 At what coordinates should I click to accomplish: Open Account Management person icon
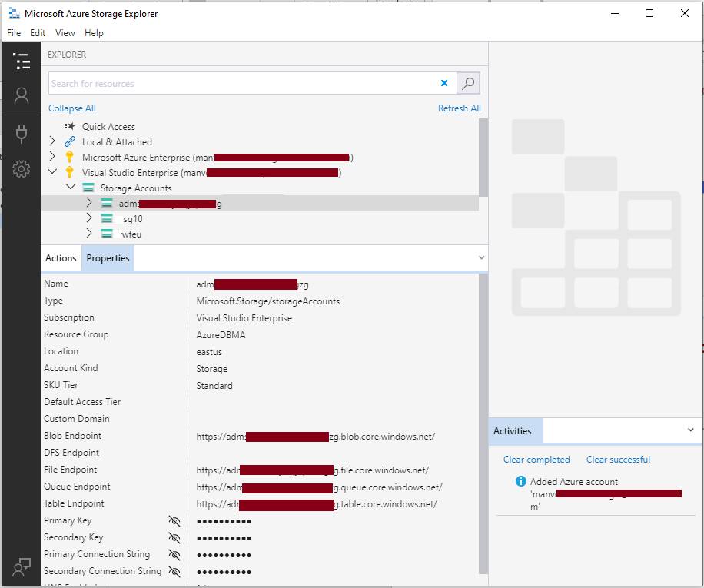click(21, 95)
